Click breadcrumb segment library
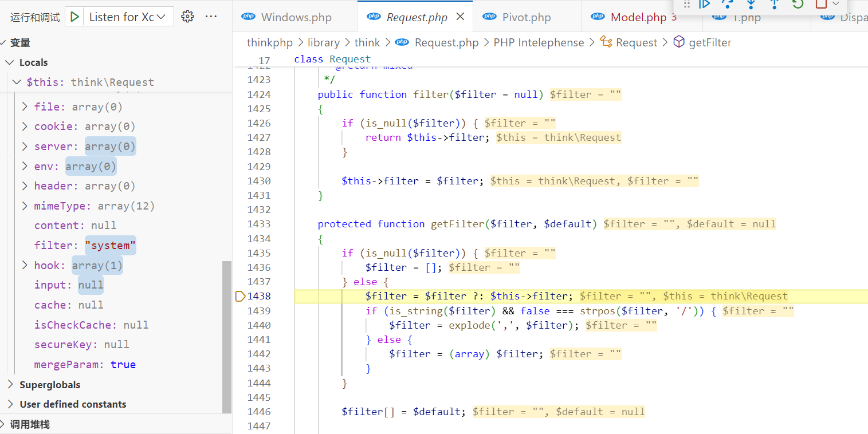This screenshot has height=434, width=868. coord(324,42)
